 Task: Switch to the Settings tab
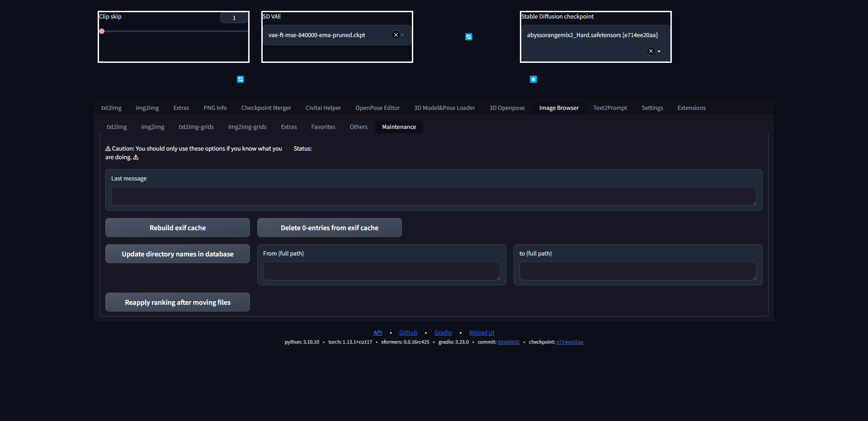[x=652, y=108]
